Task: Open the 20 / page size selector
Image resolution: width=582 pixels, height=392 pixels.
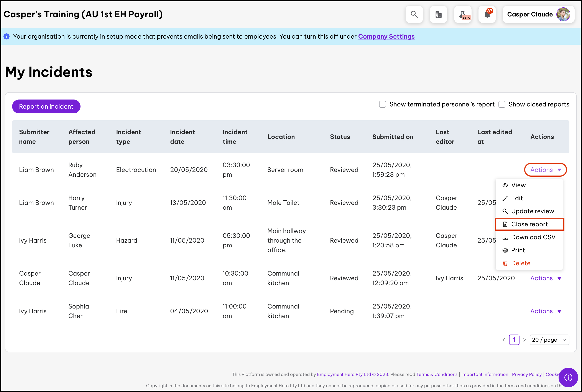Action: coord(549,340)
